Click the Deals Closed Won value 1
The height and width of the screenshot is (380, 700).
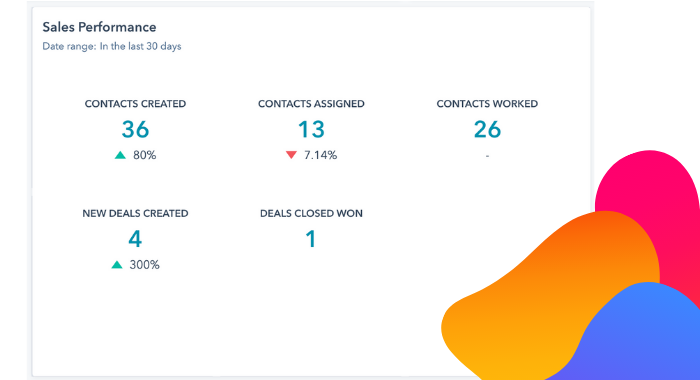pyautogui.click(x=311, y=239)
